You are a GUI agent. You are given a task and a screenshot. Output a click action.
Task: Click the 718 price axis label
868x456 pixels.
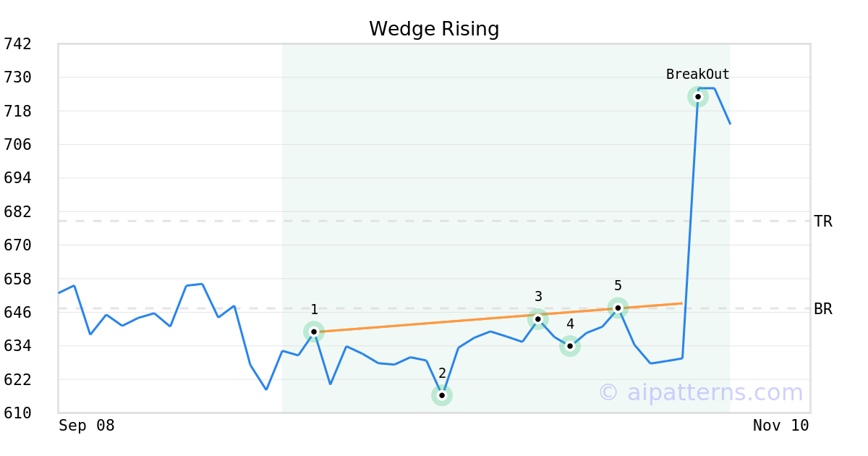(18, 111)
